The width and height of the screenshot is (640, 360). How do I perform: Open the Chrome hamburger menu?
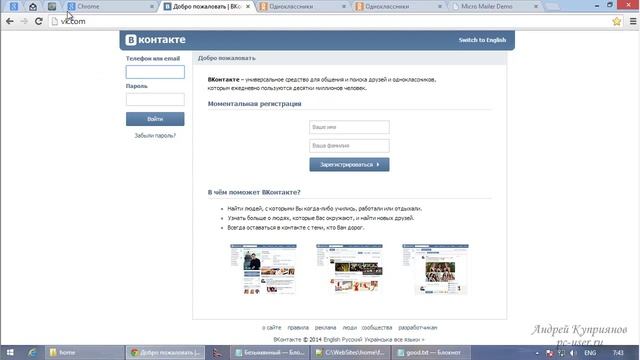pyautogui.click(x=633, y=21)
